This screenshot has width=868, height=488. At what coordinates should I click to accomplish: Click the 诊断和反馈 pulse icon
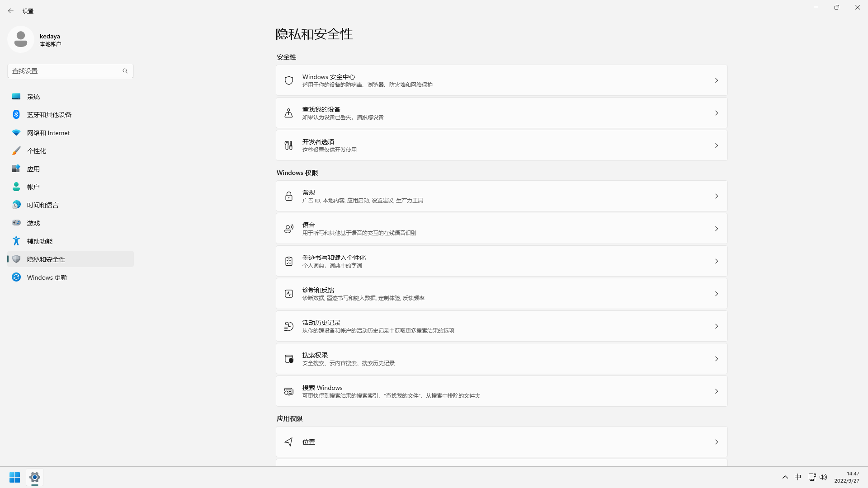289,294
